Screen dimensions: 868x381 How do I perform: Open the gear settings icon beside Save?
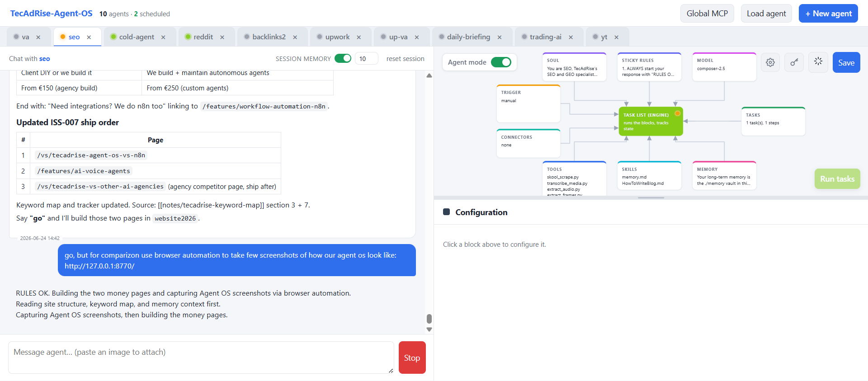[x=770, y=62]
